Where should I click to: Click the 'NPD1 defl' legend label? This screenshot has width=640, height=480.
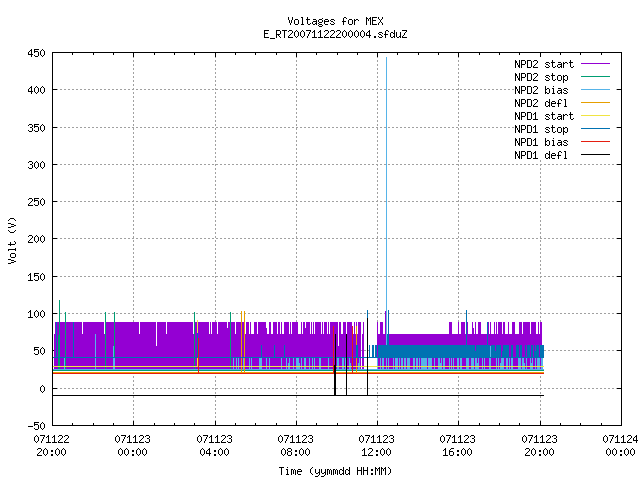coord(541,156)
